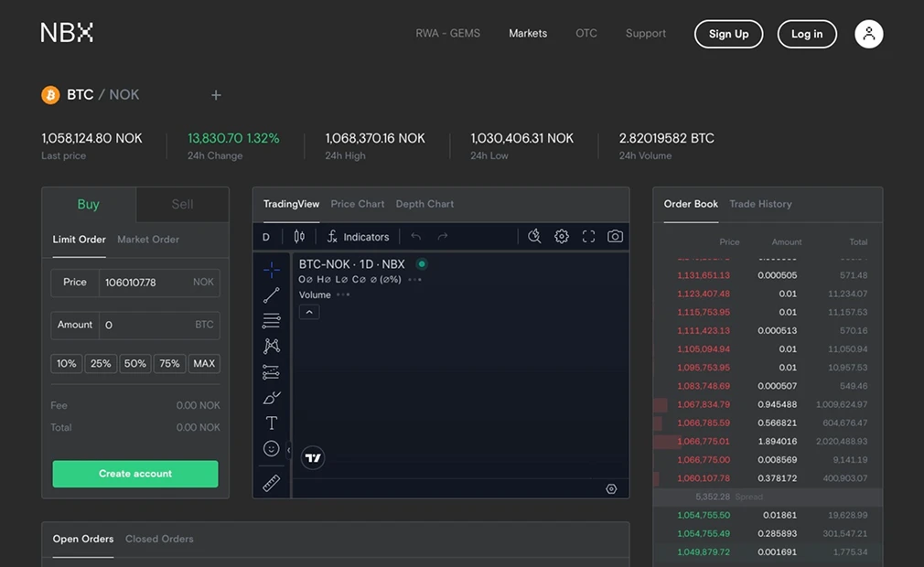Select ask price 1,067,834.79 in order book
924x567 pixels.
(704, 404)
